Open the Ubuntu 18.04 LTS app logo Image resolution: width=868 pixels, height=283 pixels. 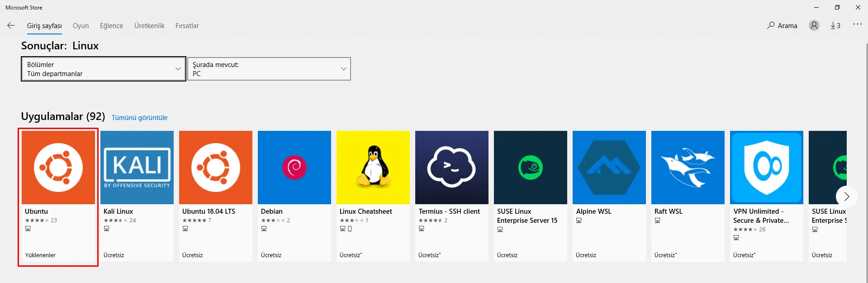[216, 168]
